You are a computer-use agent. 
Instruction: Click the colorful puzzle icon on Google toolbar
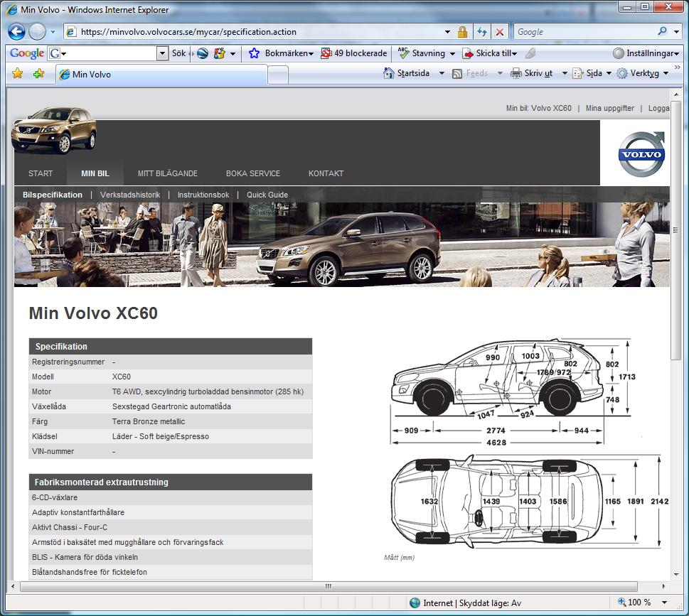coord(219,53)
